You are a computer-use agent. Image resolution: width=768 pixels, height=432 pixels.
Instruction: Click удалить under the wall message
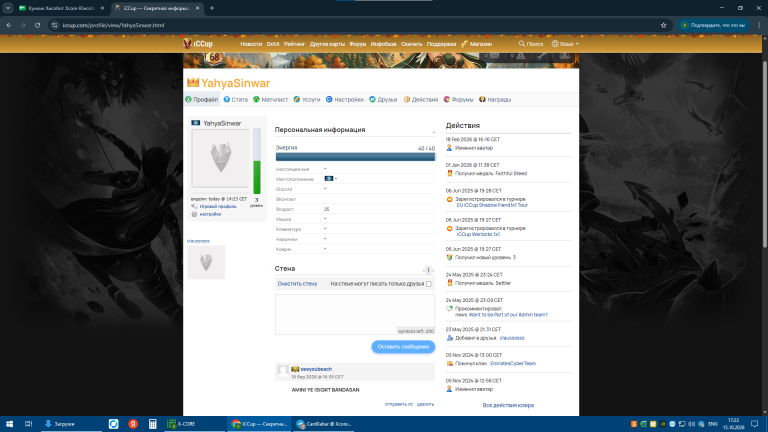point(425,405)
